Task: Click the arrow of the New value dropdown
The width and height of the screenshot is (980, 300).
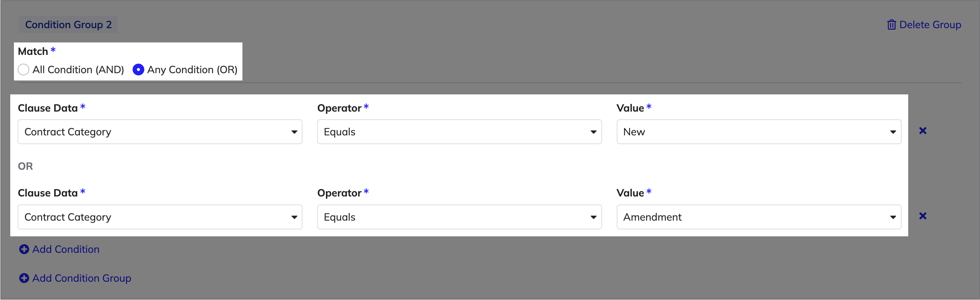Action: [x=893, y=132]
